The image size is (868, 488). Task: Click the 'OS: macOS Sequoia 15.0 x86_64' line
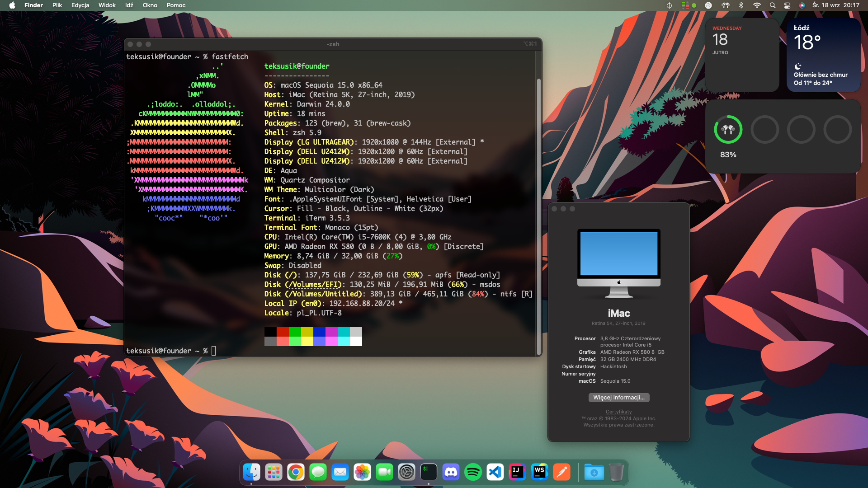pos(323,85)
